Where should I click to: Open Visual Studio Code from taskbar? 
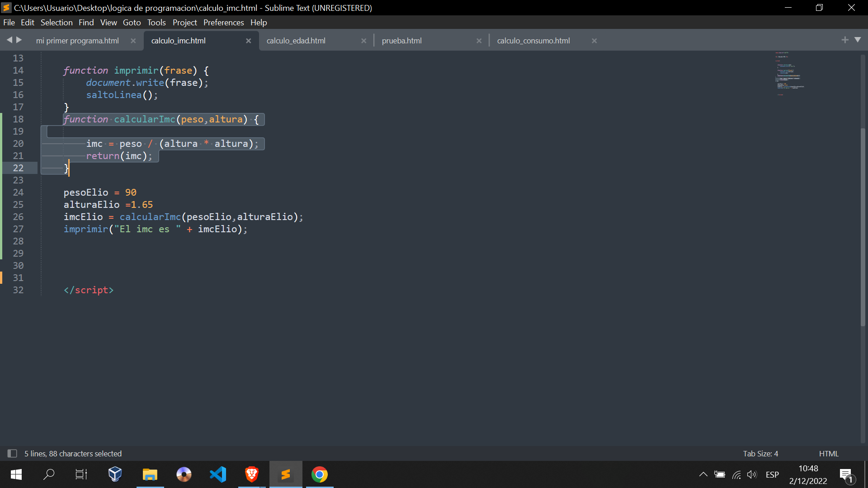pyautogui.click(x=218, y=474)
